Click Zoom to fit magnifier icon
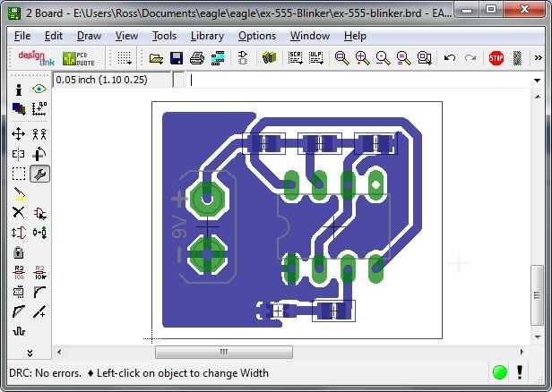Screen dimensions: 552x392 341,58
